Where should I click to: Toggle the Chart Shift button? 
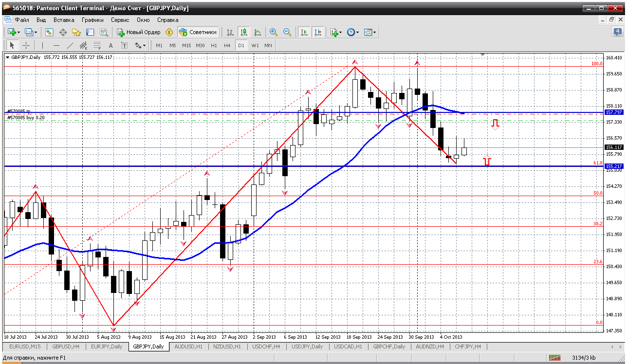click(x=318, y=32)
